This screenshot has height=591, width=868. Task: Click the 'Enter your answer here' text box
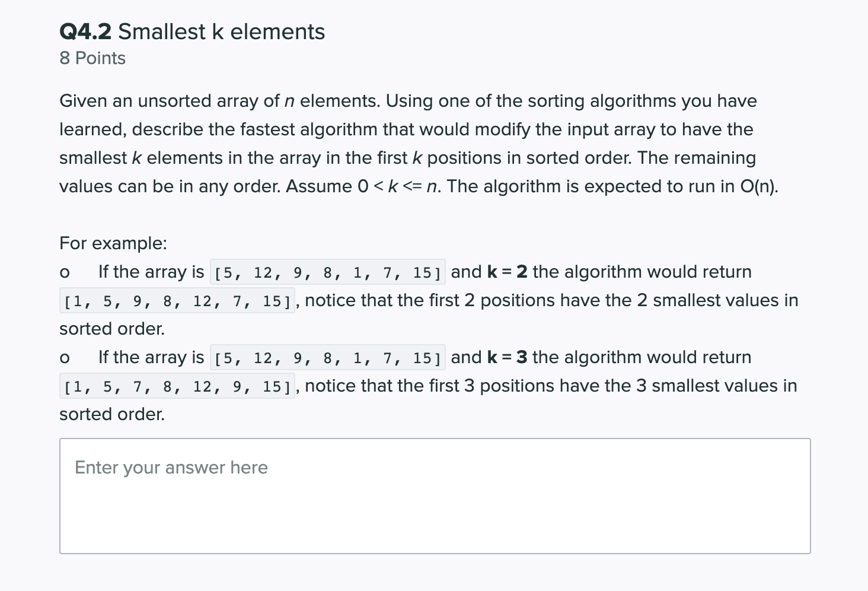coord(435,496)
